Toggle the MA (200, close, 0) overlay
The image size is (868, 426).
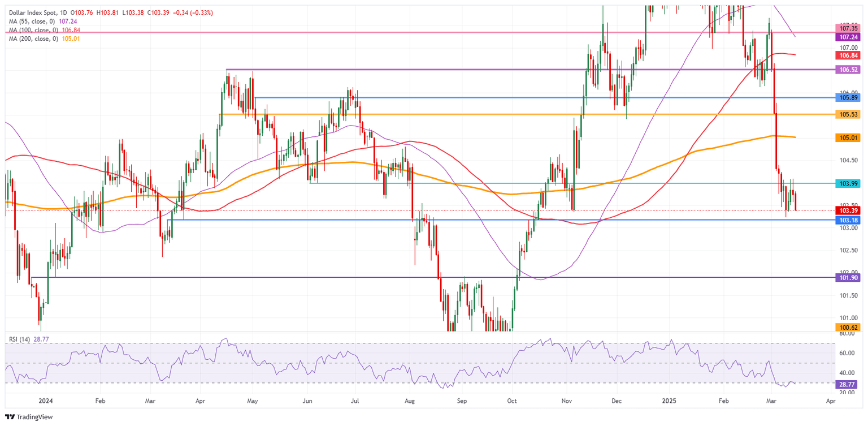tap(35, 38)
